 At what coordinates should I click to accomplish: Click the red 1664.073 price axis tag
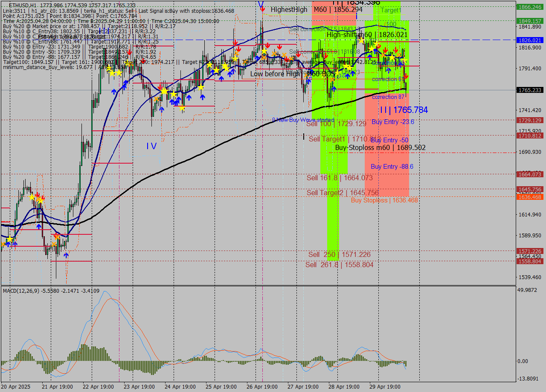point(529,174)
